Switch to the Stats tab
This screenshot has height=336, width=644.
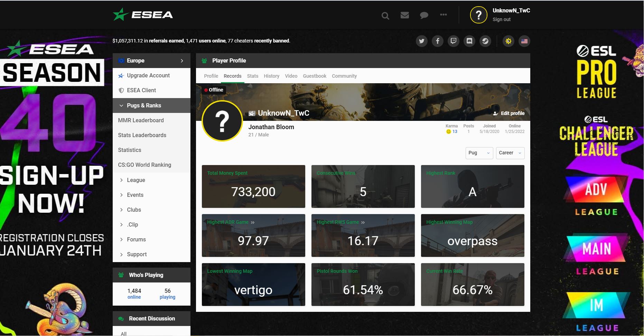pyautogui.click(x=252, y=76)
